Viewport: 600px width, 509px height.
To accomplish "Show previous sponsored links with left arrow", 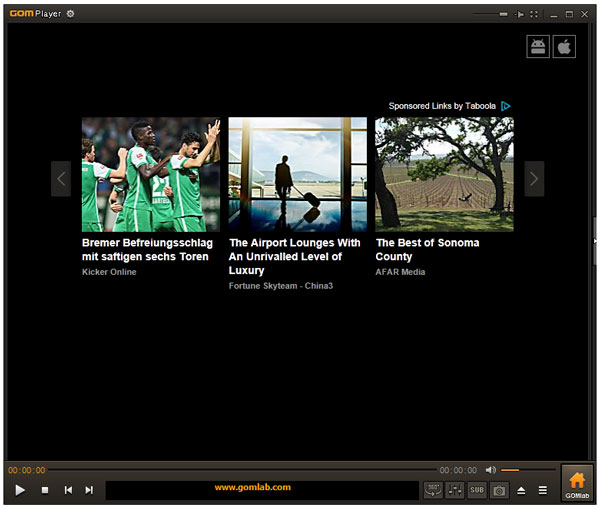I will [x=61, y=179].
